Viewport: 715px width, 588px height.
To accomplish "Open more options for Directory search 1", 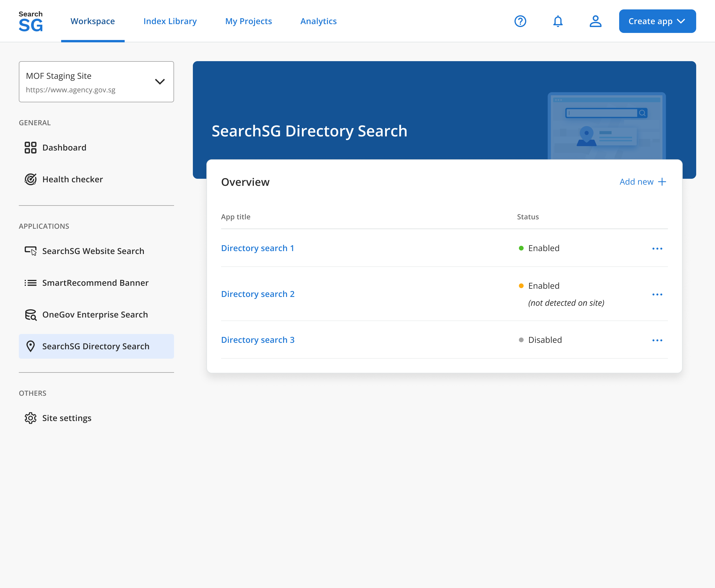I will pyautogui.click(x=657, y=249).
